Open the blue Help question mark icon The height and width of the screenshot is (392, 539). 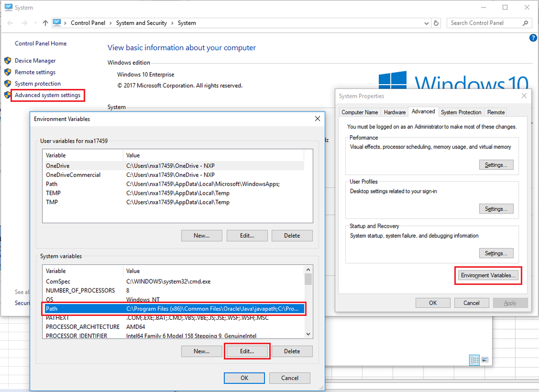click(x=533, y=38)
